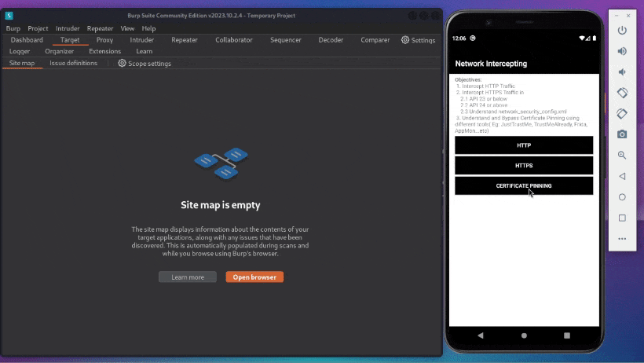Switch to the Repeater tab
The height and width of the screenshot is (363, 644).
pos(185,40)
